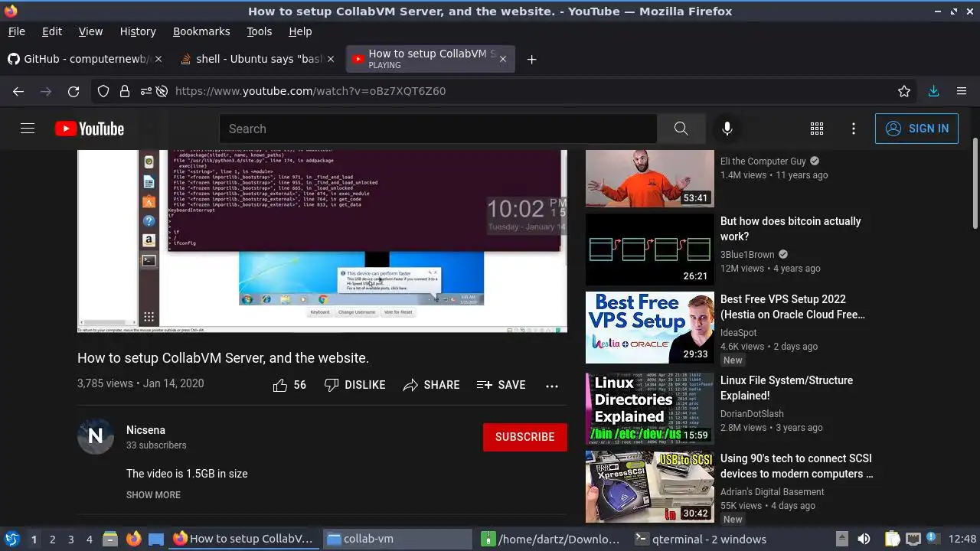
Task: Open more actions ellipsis below the video
Action: point(552,386)
